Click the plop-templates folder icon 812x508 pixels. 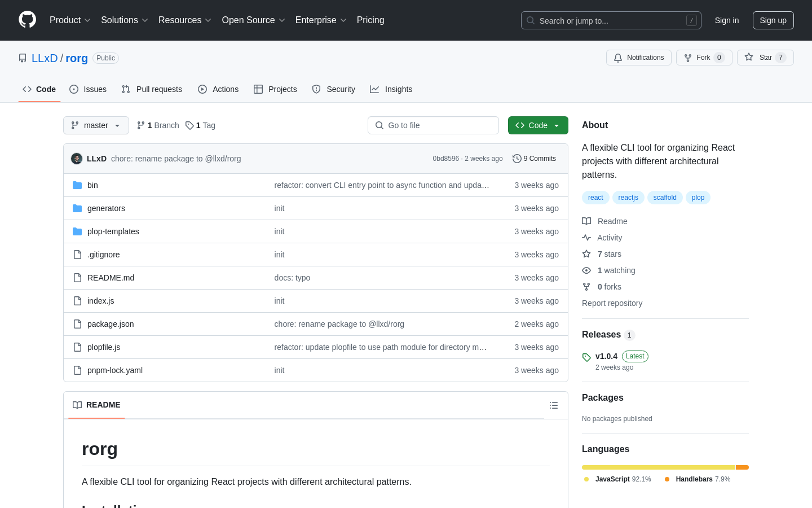pos(77,231)
